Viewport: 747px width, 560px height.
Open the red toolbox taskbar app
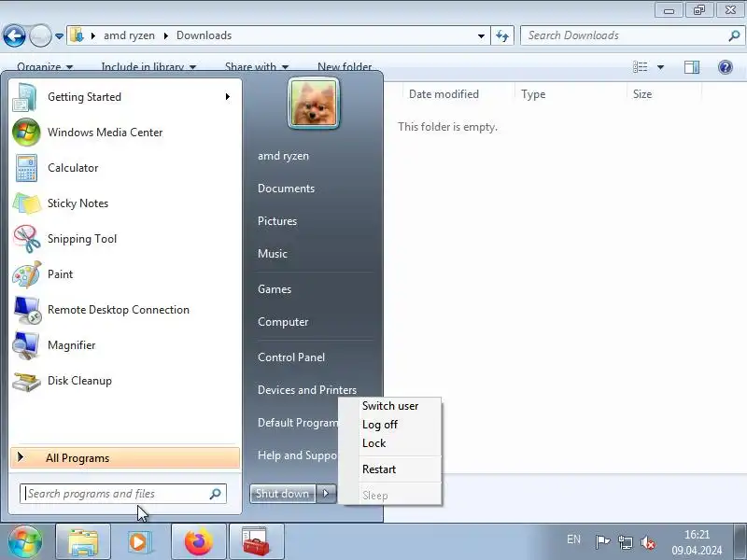click(x=256, y=542)
